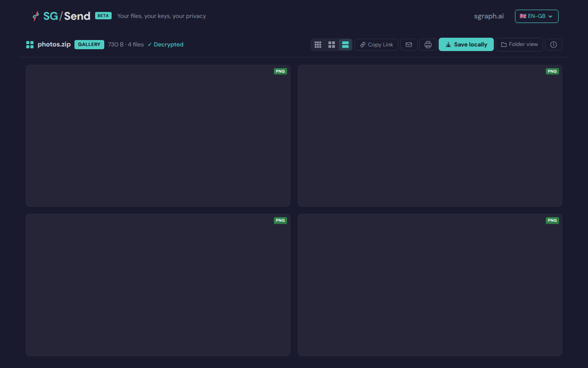Viewport: 588px width, 368px height.
Task: Click the Copy Link button
Action: point(376,45)
